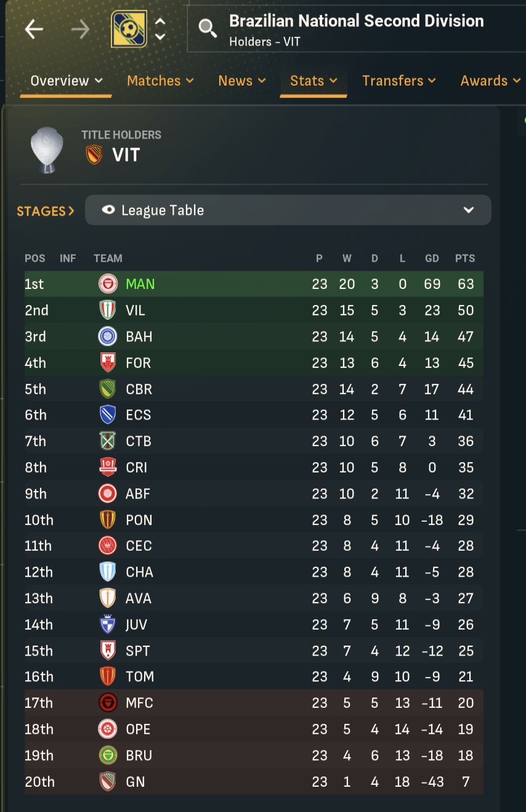Image resolution: width=526 pixels, height=812 pixels.
Task: Click the search magnifying glass icon
Action: (x=208, y=28)
